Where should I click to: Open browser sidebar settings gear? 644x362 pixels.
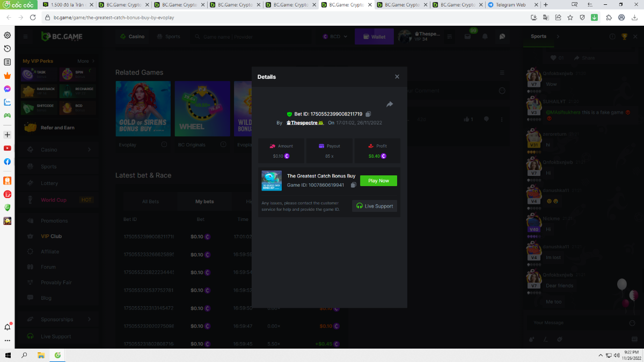(x=8, y=35)
